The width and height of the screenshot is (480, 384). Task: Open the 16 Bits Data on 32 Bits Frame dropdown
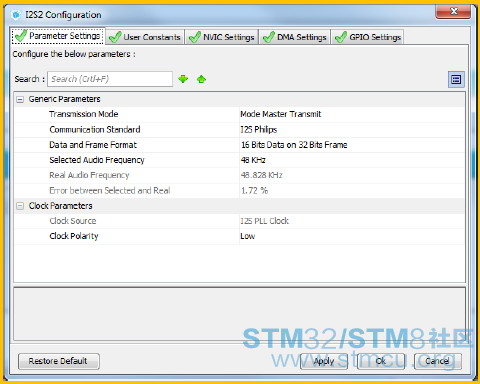(352, 145)
